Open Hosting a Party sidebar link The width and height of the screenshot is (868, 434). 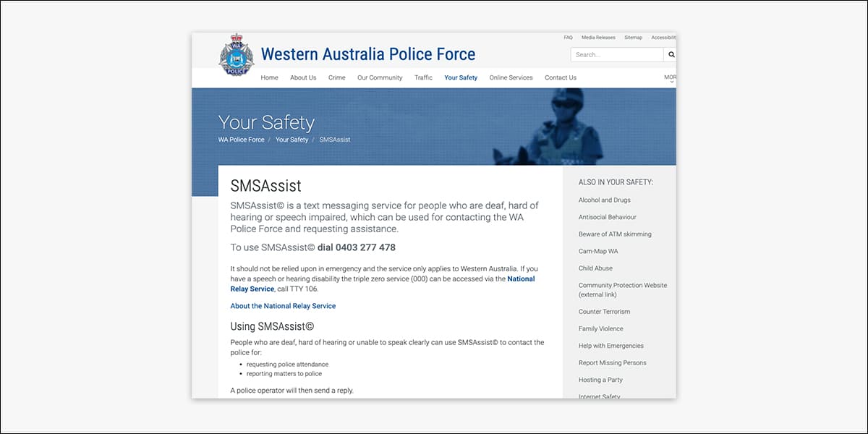coord(600,380)
